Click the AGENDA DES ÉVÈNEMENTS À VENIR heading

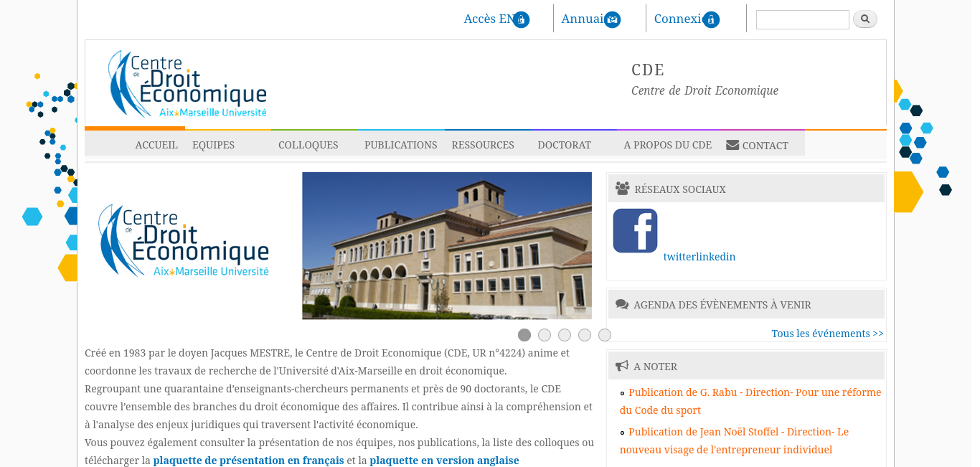pyautogui.click(x=722, y=305)
